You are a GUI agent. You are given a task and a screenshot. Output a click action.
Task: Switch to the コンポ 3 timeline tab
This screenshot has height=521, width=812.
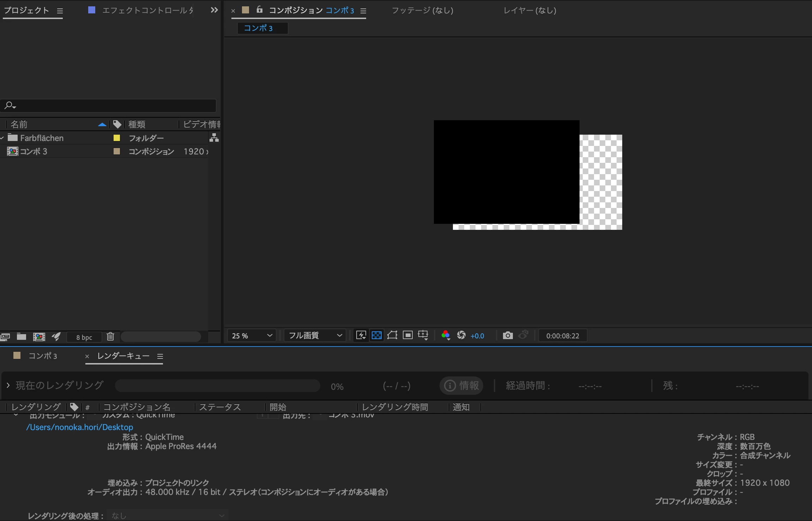click(x=42, y=356)
